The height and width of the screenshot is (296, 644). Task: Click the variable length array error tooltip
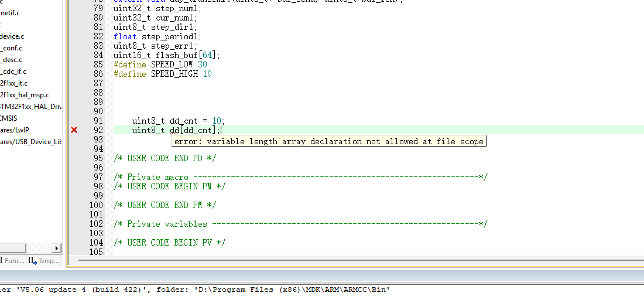click(329, 141)
